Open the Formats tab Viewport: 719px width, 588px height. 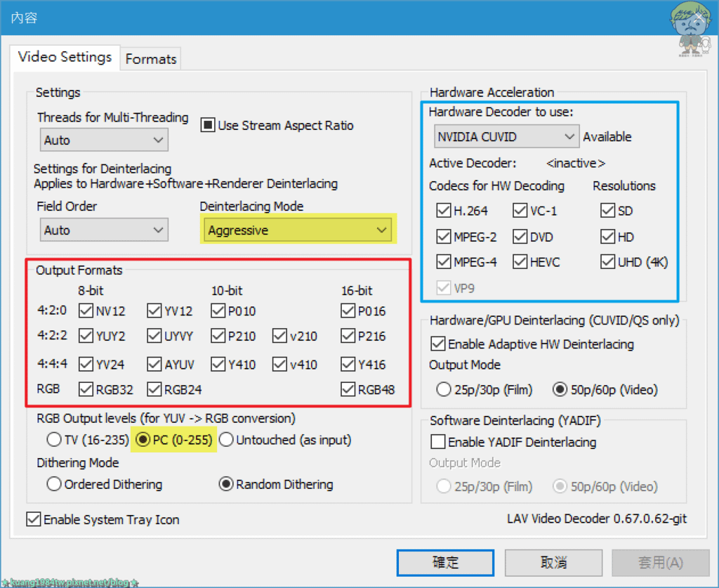tap(151, 59)
